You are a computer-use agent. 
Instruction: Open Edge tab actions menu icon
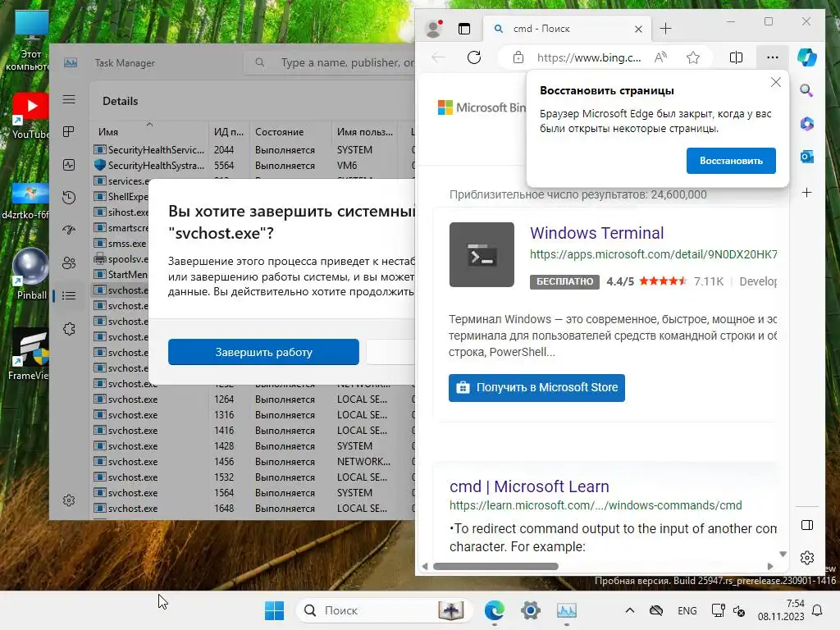(464, 29)
